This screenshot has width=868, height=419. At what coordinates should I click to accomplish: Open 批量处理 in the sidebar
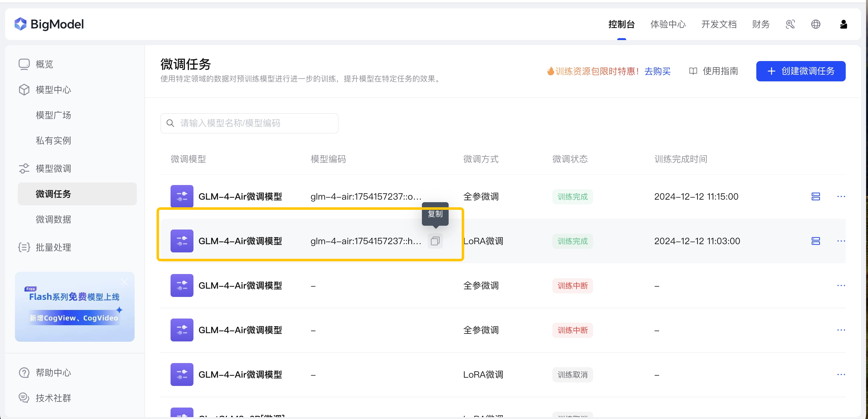45,247
